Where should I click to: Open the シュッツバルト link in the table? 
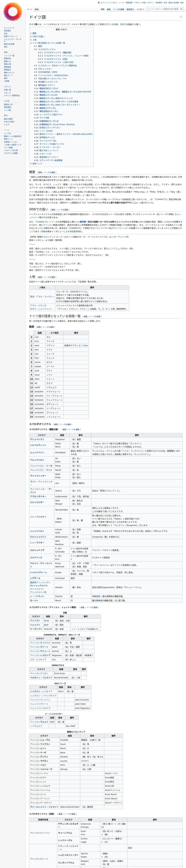tap(37, 531)
